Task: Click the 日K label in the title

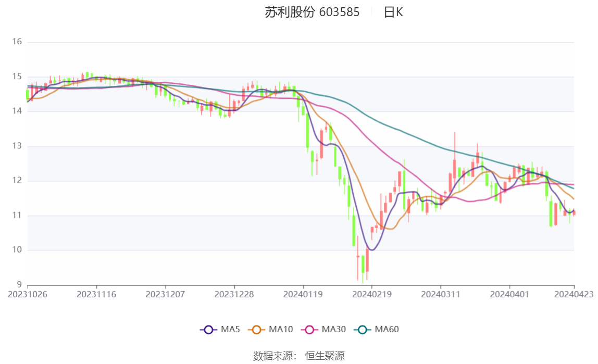Action: coord(393,12)
